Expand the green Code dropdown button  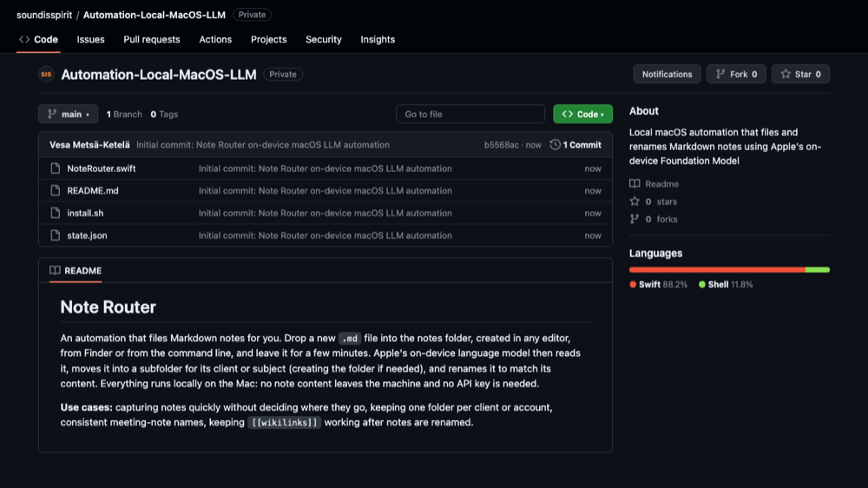pyautogui.click(x=582, y=114)
